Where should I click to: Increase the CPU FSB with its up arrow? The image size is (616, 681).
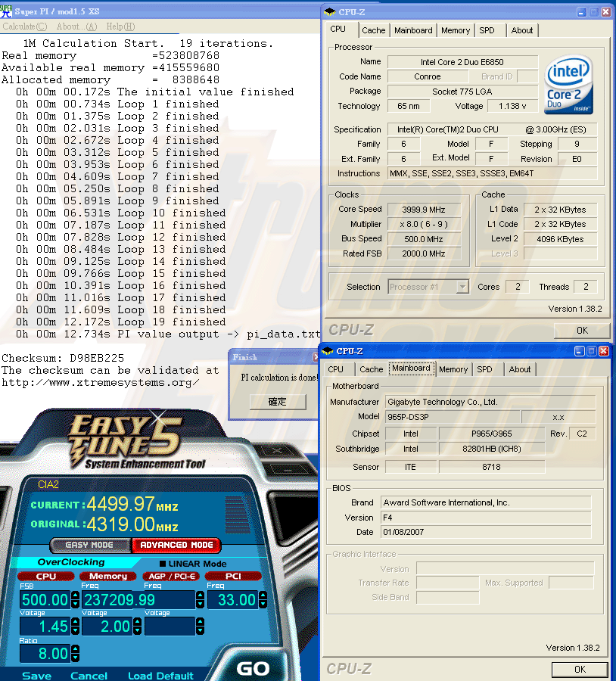pos(75,596)
